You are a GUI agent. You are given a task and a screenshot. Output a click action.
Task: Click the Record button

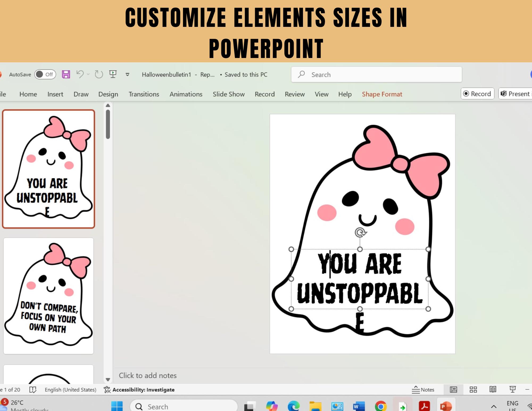477,94
